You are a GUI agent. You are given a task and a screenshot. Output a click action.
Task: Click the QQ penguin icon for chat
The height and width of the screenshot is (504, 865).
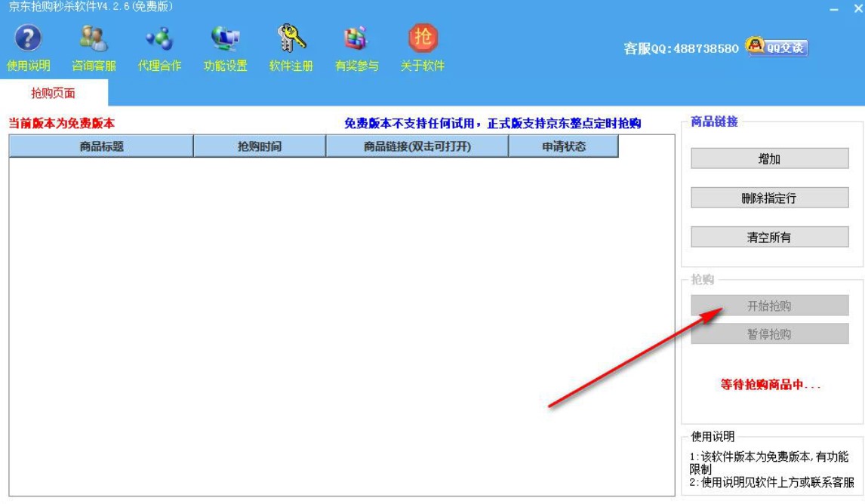click(753, 47)
